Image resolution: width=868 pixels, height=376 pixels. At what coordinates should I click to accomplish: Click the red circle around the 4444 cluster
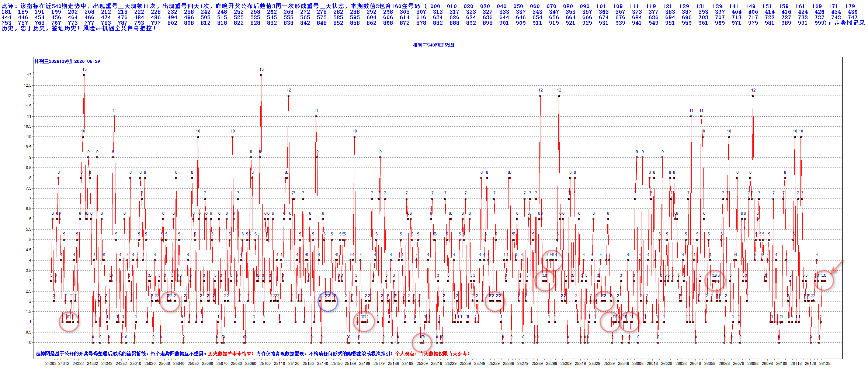tap(552, 260)
